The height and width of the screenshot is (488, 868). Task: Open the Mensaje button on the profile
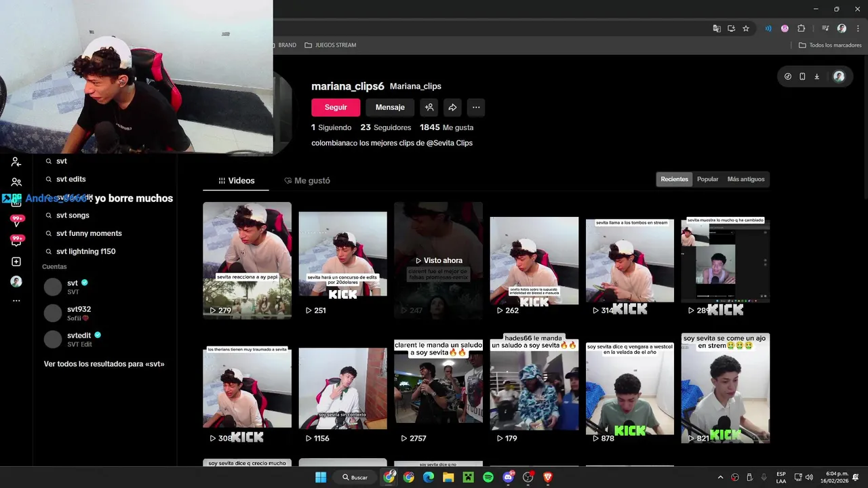coord(390,107)
